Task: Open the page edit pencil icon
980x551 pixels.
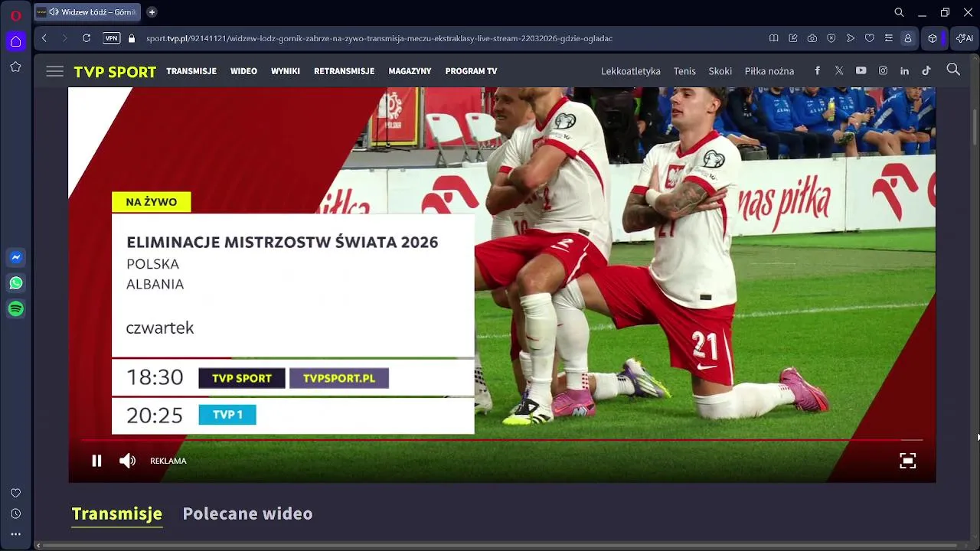Action: coord(793,38)
